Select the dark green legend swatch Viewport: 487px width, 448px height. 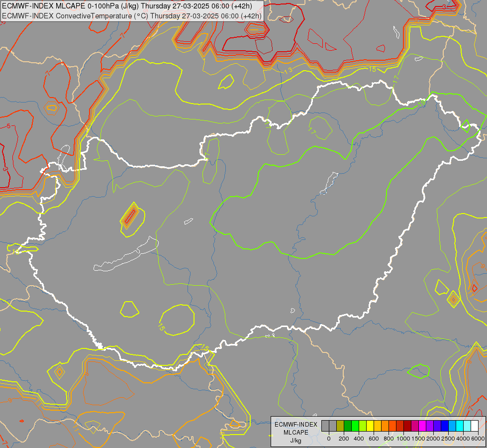[x=348, y=426]
